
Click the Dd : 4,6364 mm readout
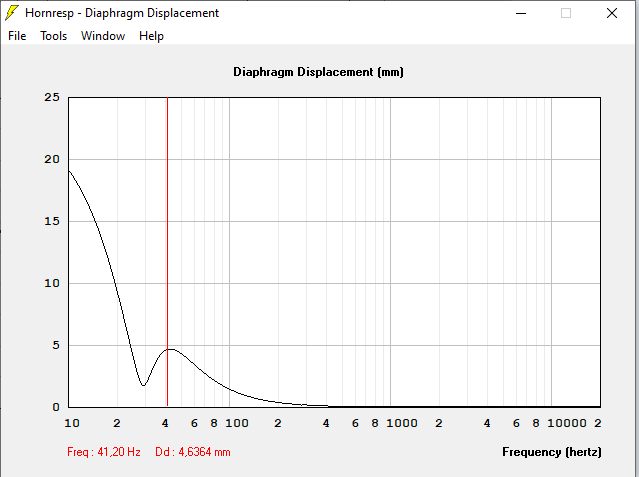(193, 452)
